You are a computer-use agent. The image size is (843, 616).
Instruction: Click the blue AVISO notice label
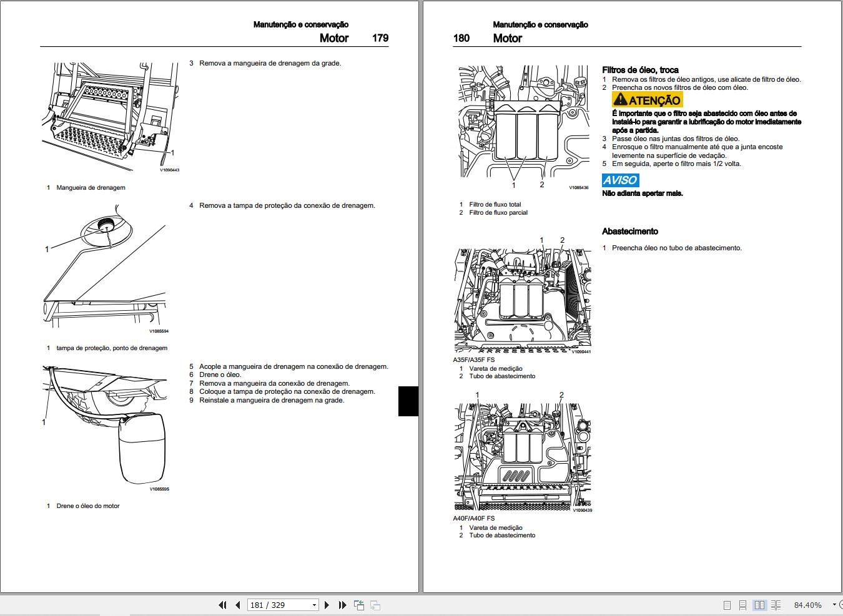pos(620,180)
